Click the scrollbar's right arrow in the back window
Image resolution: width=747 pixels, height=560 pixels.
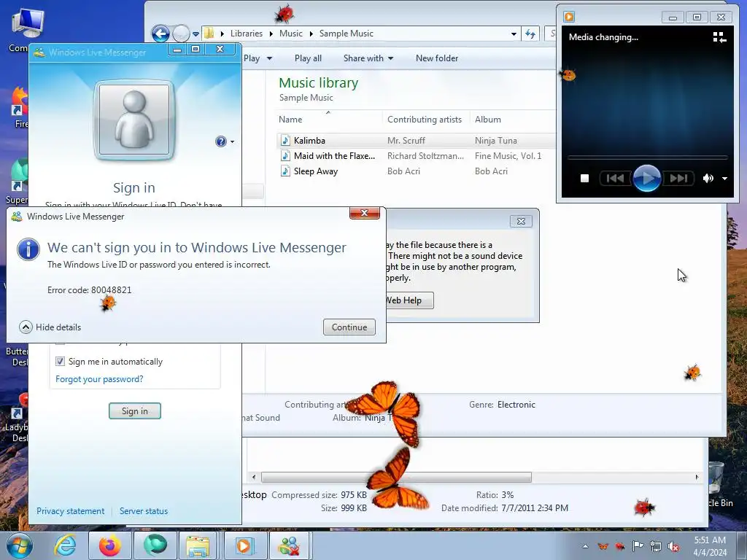click(697, 477)
